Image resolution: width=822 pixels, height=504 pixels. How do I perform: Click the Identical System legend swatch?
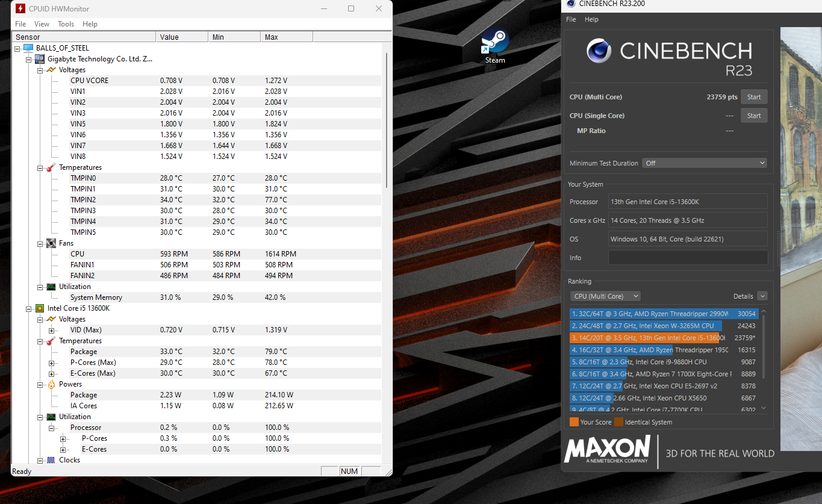[618, 422]
